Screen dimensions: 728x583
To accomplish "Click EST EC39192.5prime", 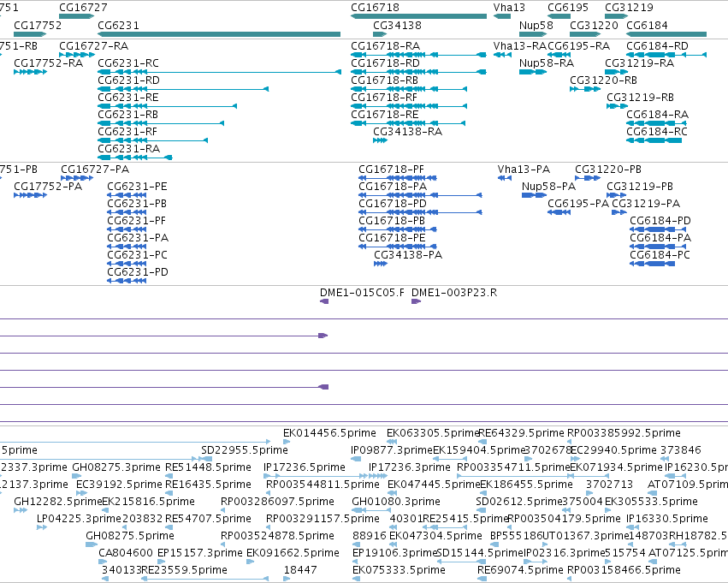I will tap(82, 493).
